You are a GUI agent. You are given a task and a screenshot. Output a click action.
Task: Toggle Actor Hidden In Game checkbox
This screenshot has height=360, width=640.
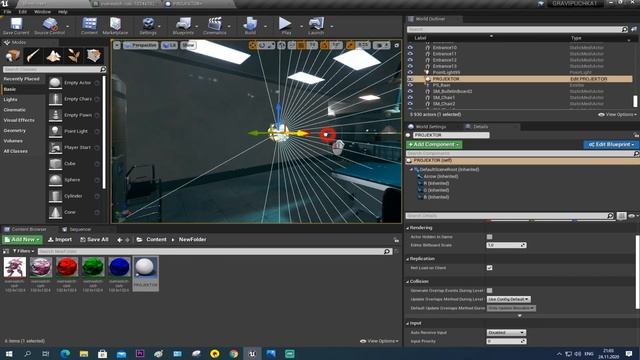489,237
